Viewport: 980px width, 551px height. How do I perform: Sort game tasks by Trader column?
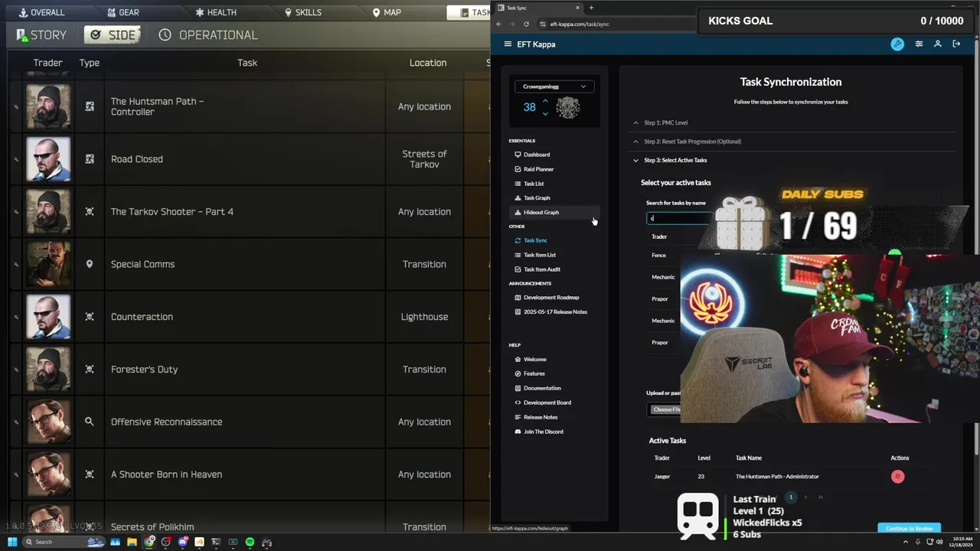pyautogui.click(x=48, y=63)
